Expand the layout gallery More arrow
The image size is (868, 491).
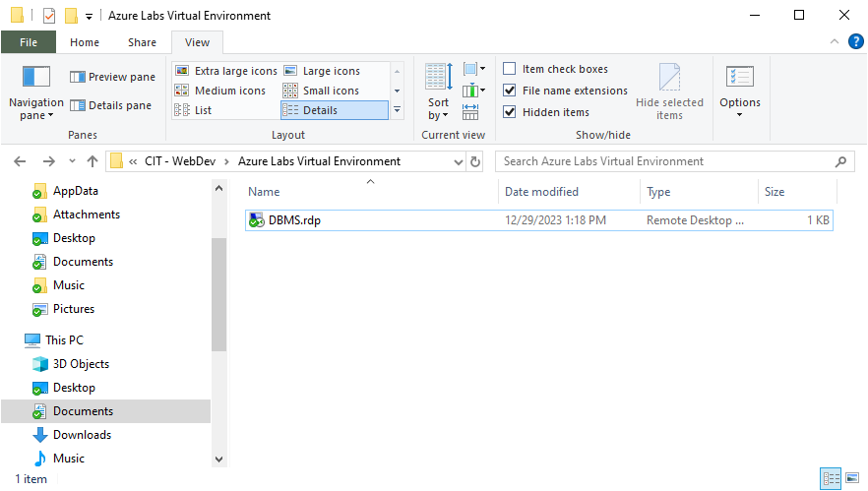pos(397,110)
